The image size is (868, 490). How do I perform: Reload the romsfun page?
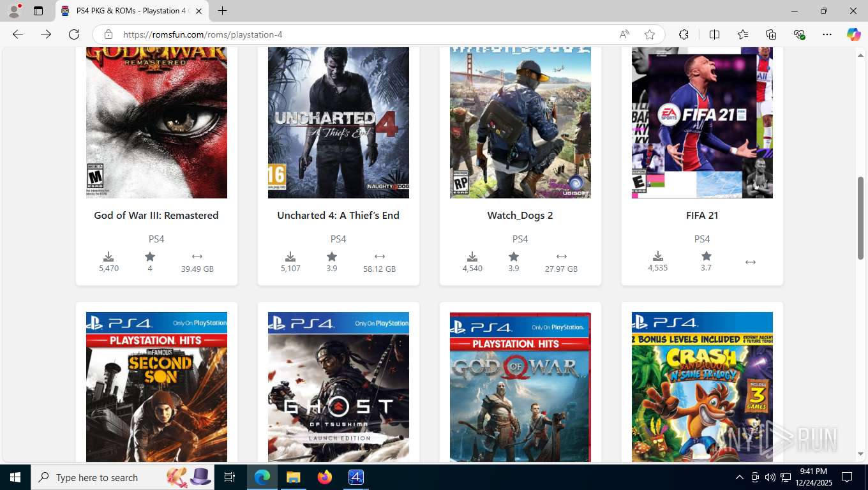74,34
